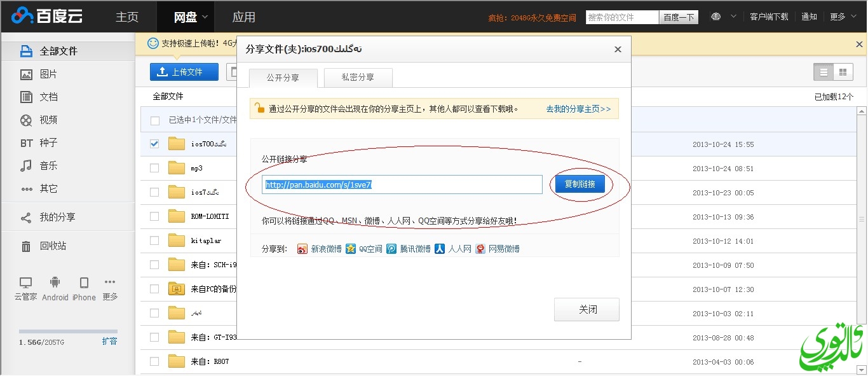Switch to grid view layout
This screenshot has width=868, height=376.
pos(843,73)
